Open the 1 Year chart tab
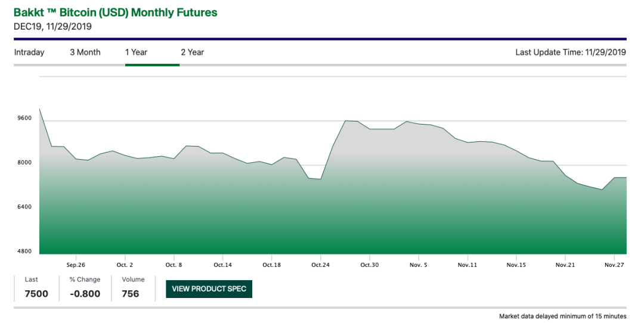 tap(136, 52)
